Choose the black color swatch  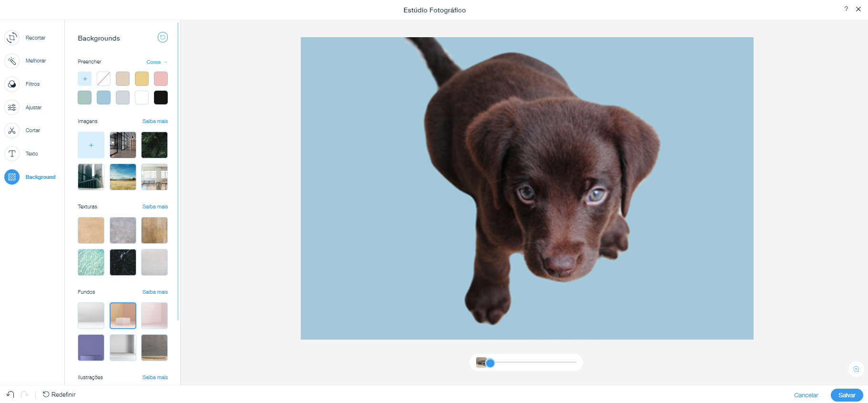pos(161,98)
